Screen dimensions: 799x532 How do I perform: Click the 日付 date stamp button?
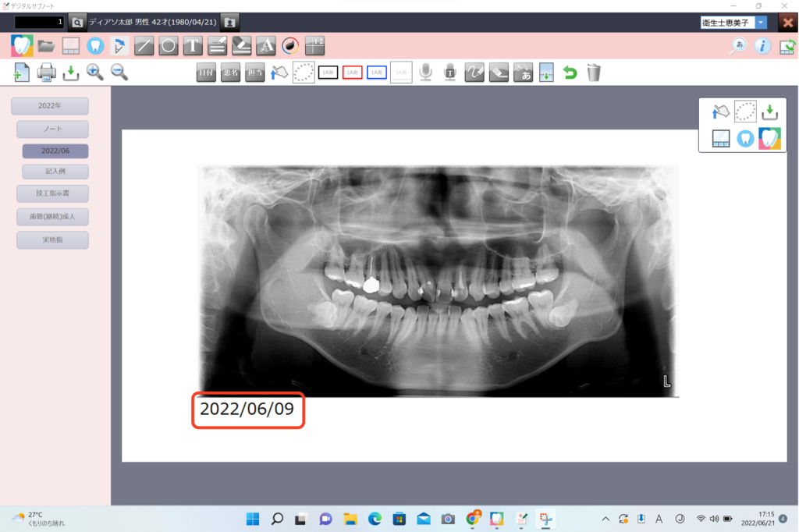pyautogui.click(x=206, y=73)
